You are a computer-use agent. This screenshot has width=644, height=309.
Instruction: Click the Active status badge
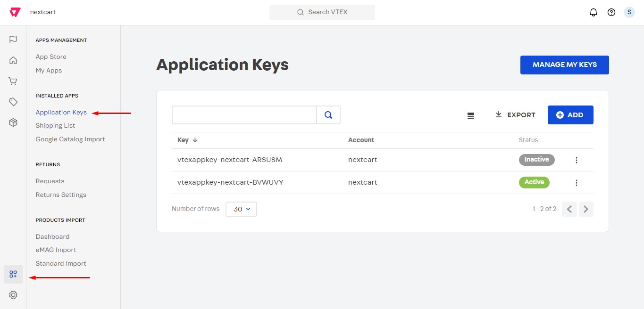coord(534,182)
